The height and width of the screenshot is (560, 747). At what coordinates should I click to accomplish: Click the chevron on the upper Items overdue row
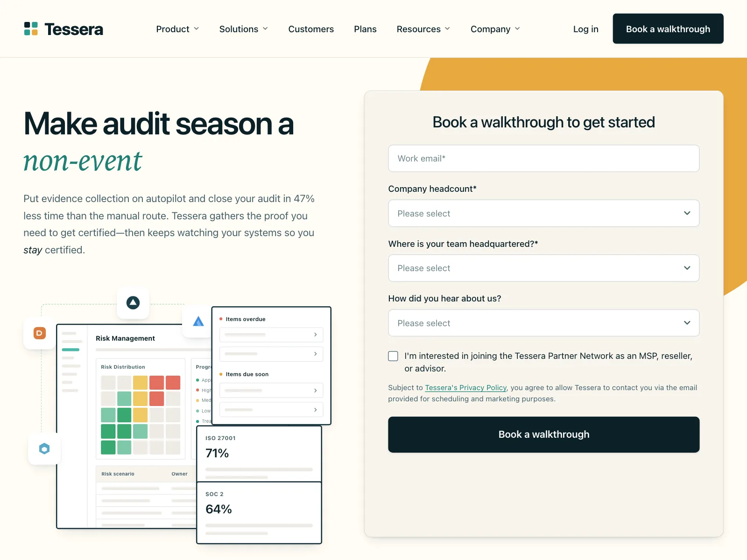[x=316, y=335]
